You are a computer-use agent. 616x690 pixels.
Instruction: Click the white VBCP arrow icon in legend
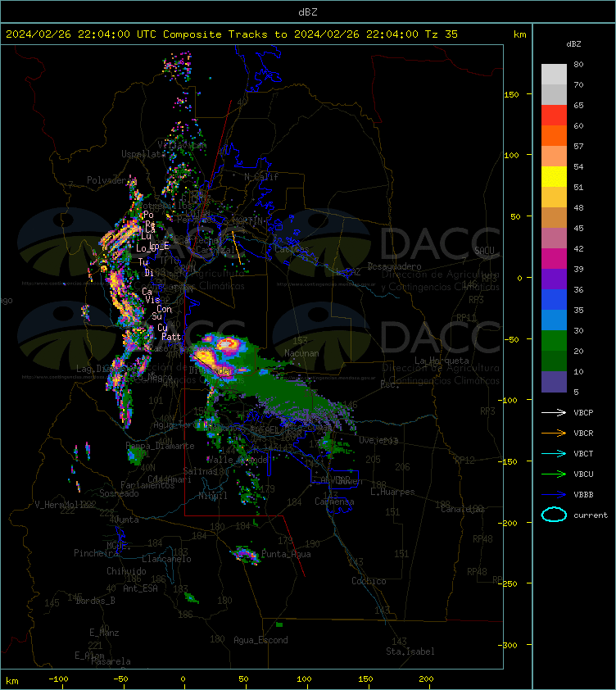(554, 412)
